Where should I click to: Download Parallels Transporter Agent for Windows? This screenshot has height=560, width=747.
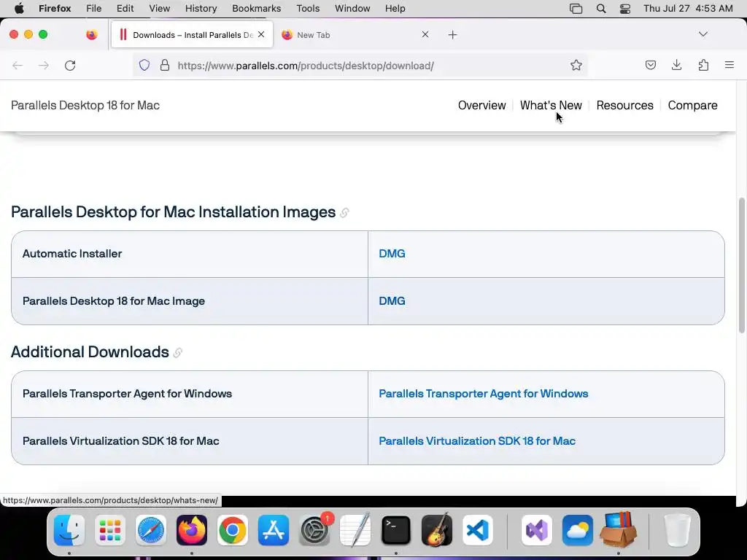[484, 394]
